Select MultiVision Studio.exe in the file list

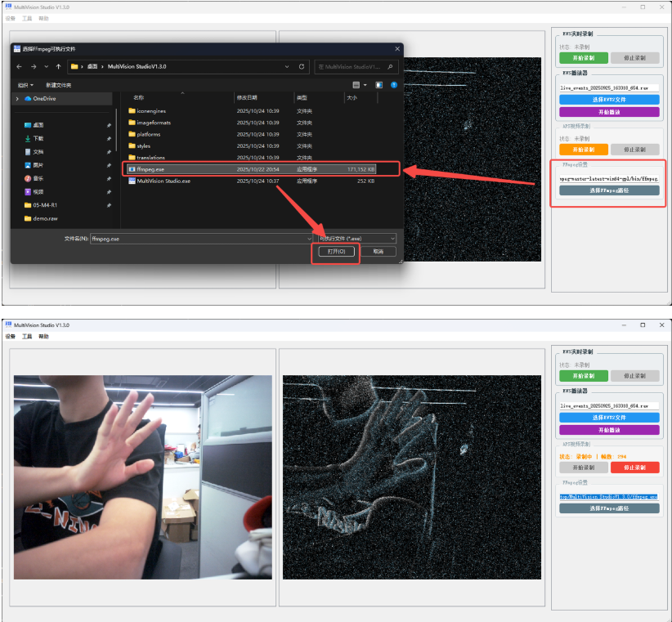coord(164,181)
